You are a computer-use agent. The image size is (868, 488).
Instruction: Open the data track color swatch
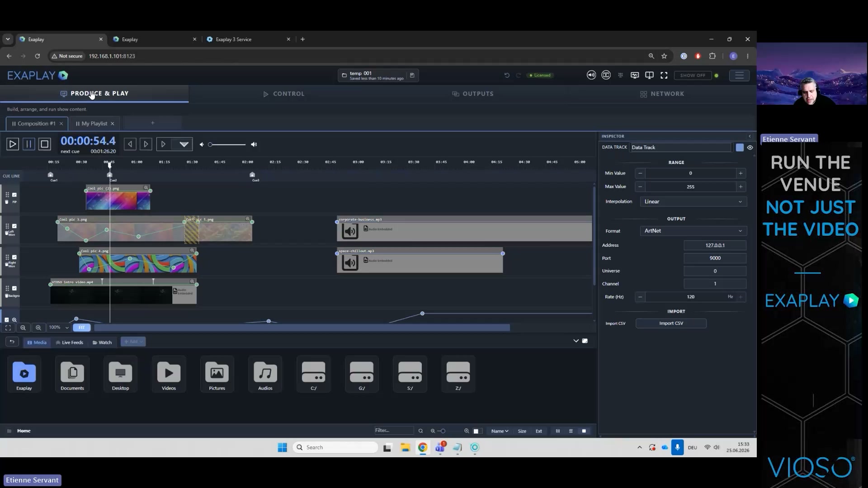[740, 148]
